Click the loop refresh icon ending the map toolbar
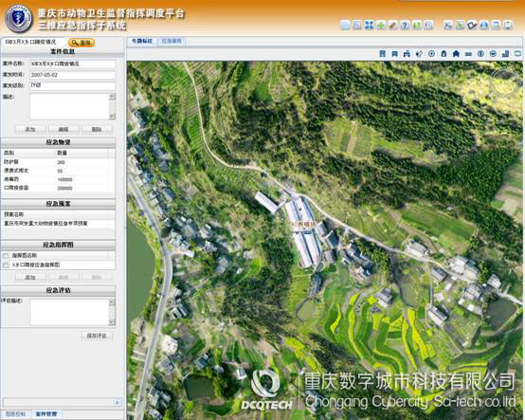 click(517, 54)
